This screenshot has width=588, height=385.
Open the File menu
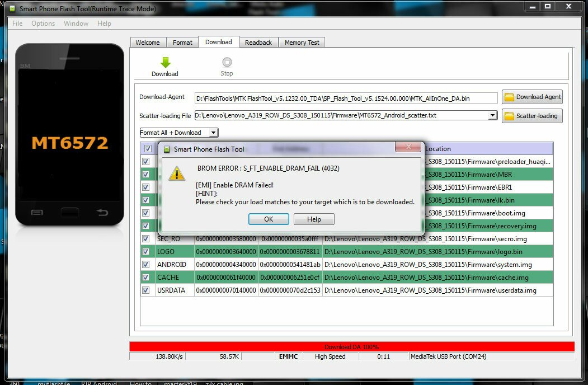pos(17,24)
